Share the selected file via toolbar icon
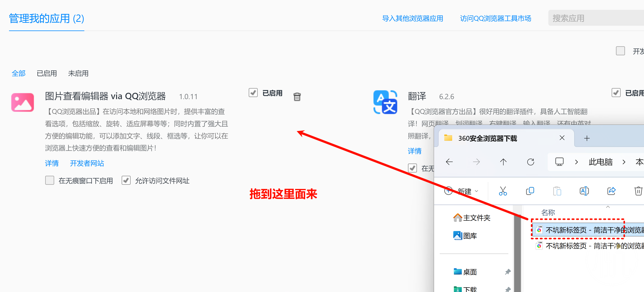This screenshot has width=644, height=292. point(611,191)
